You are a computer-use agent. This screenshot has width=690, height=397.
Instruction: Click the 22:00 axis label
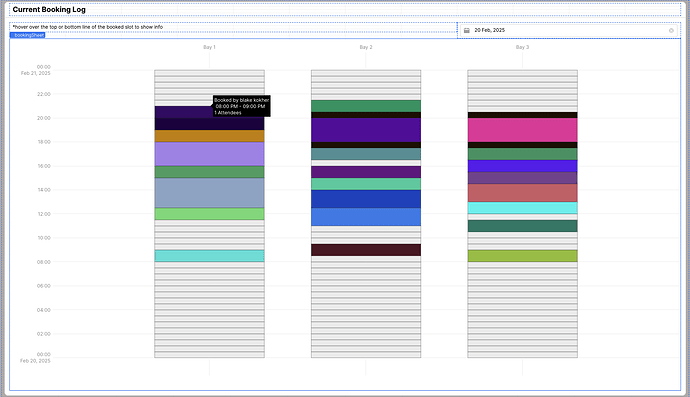(x=44, y=94)
